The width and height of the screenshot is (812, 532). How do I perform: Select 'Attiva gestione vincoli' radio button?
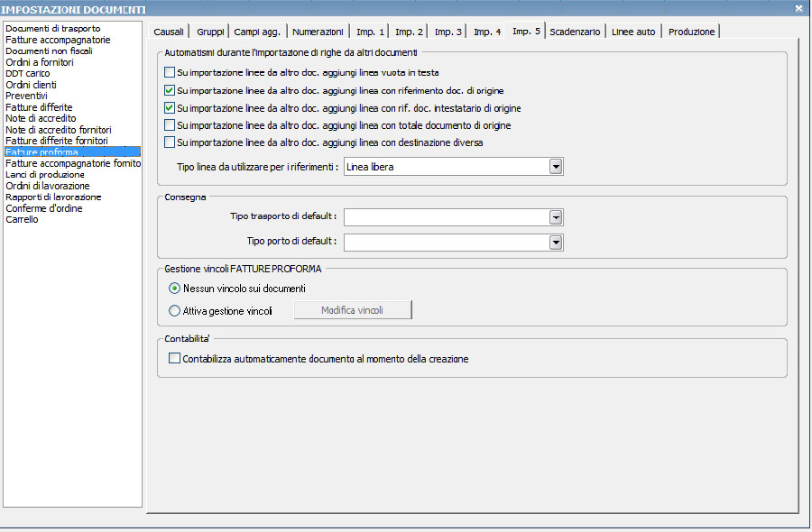[174, 311]
